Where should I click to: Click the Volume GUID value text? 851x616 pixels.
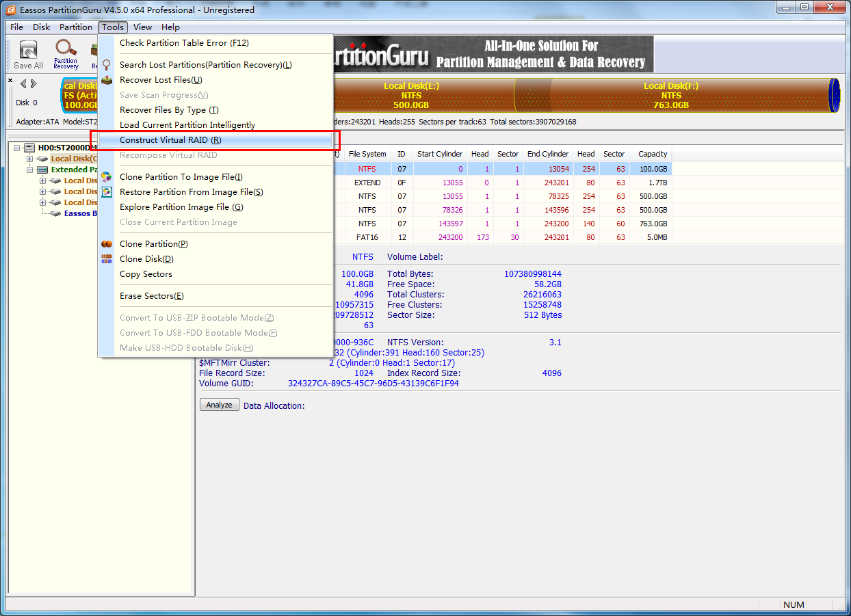(x=373, y=384)
